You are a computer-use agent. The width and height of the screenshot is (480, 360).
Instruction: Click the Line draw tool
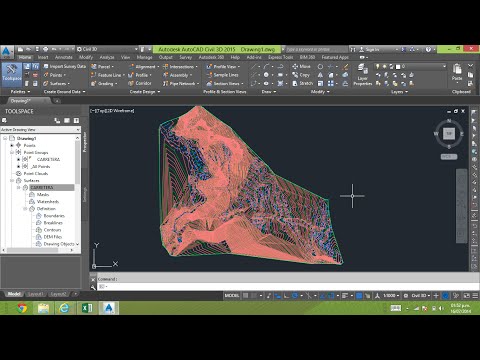pyautogui.click(x=254, y=66)
